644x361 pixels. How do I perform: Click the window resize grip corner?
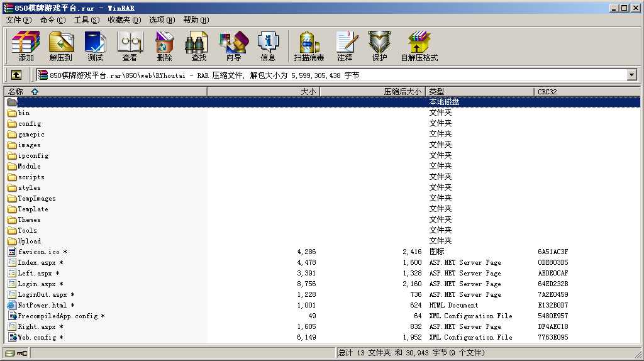click(x=638, y=354)
